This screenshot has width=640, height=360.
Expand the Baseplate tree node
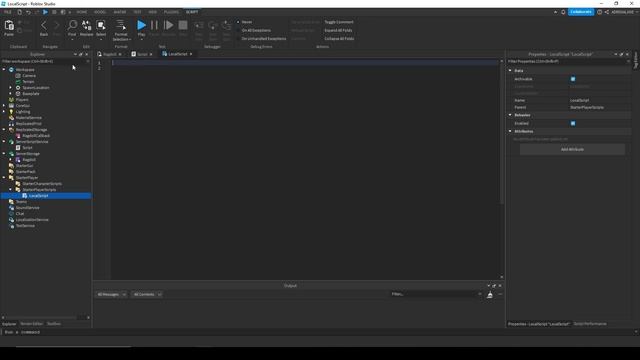pyautogui.click(x=11, y=93)
